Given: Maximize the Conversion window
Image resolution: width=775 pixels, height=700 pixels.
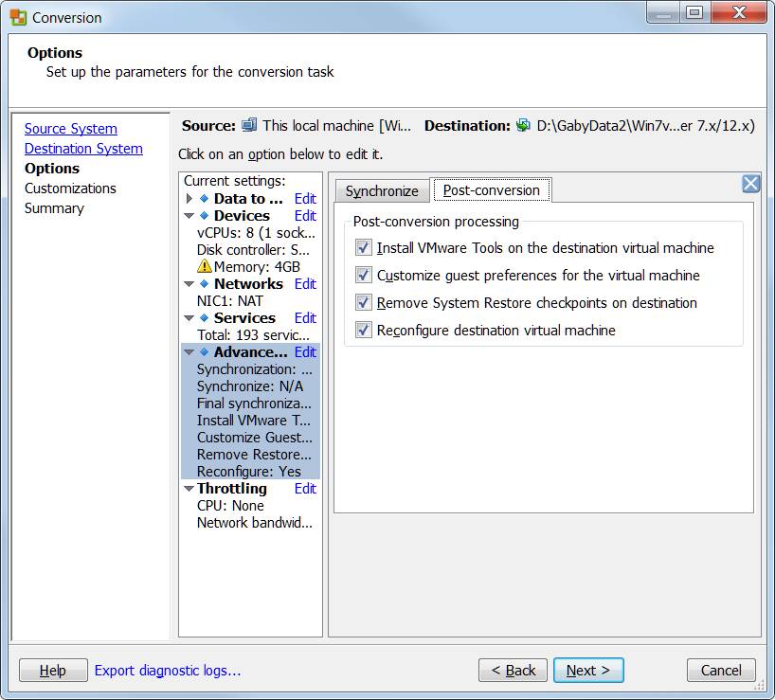Looking at the screenshot, I should [x=694, y=12].
